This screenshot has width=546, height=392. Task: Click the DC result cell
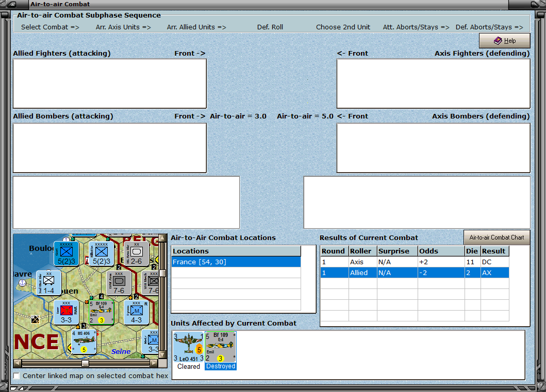(495, 262)
